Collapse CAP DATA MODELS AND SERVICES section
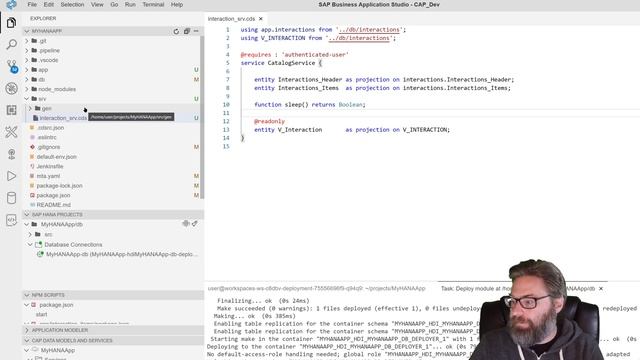The height and width of the screenshot is (360, 640). [27, 340]
